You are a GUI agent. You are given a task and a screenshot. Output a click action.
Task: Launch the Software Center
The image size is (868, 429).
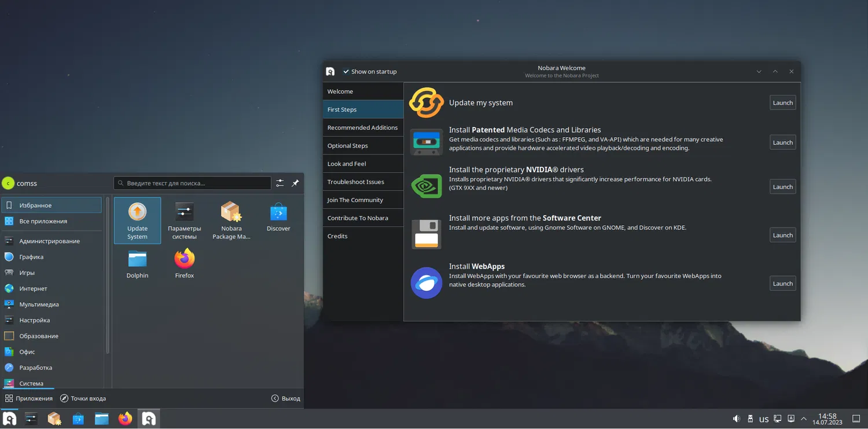[x=782, y=235]
